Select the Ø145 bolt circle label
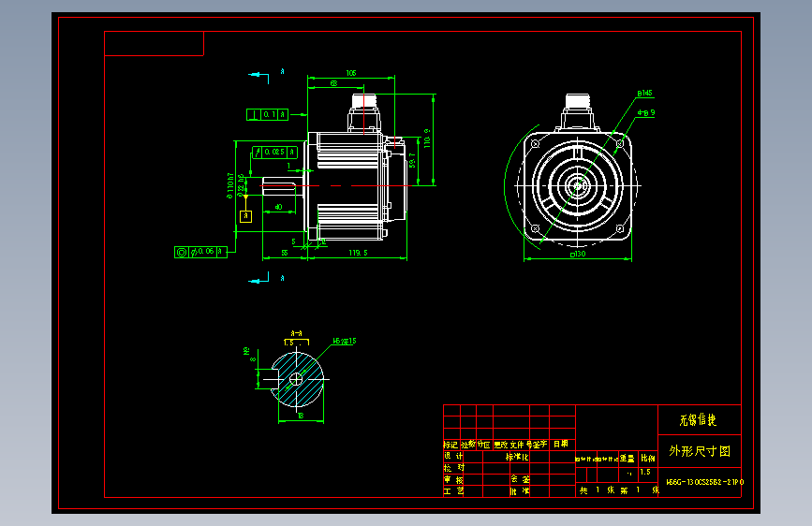 644,94
